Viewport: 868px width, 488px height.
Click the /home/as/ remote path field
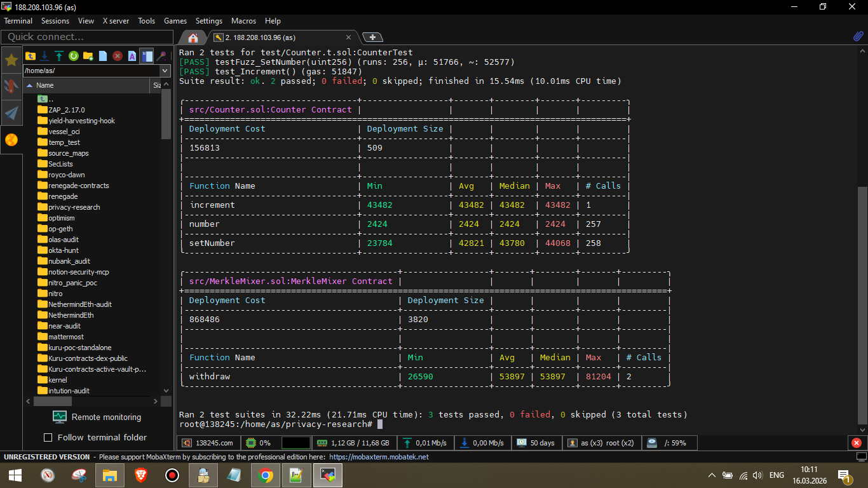pyautogui.click(x=92, y=71)
